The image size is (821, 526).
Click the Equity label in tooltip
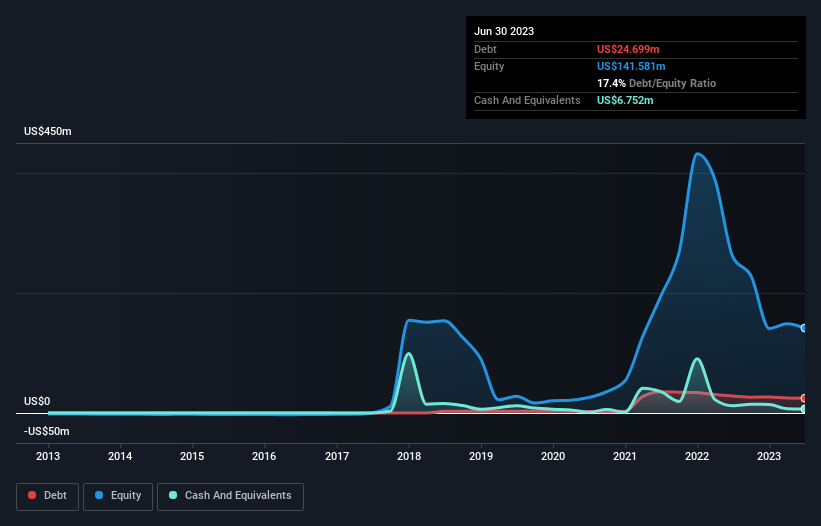pos(489,66)
